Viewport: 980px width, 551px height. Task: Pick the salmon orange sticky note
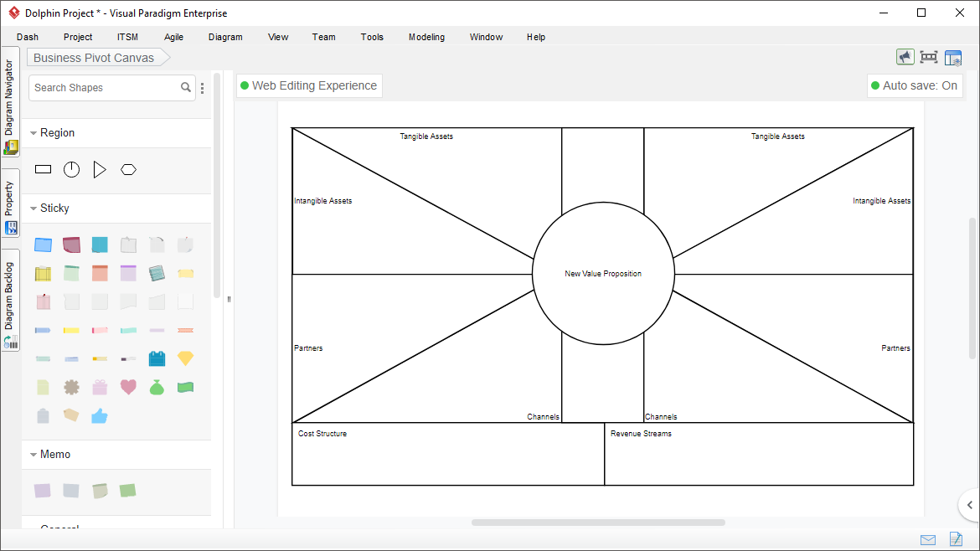[100, 273]
